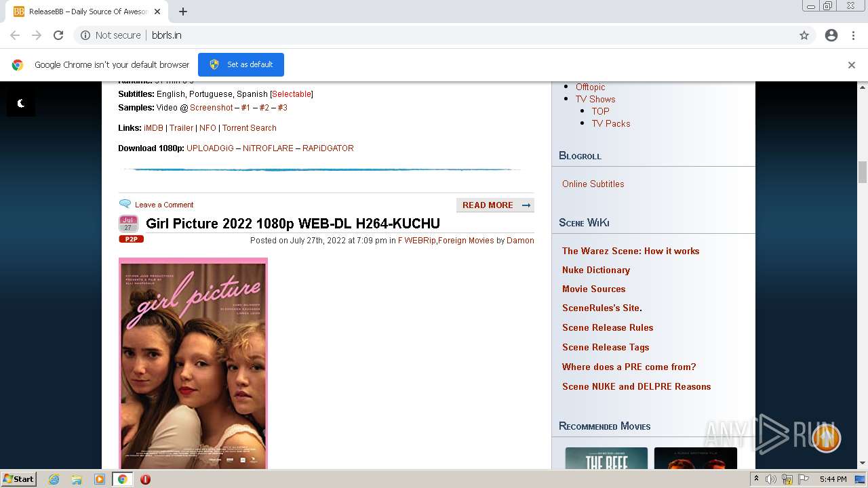868x488 pixels.
Task: Click the volume speaker tray icon
Action: tap(771, 479)
